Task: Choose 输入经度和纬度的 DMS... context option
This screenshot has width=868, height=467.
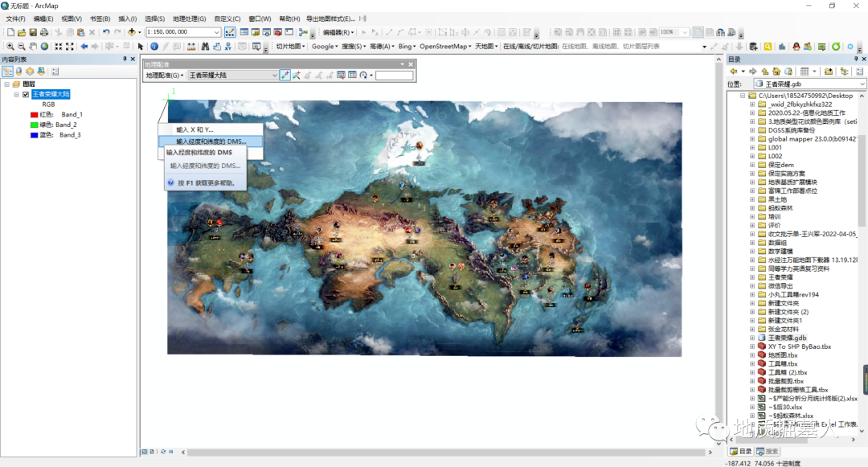Action: tap(211, 141)
